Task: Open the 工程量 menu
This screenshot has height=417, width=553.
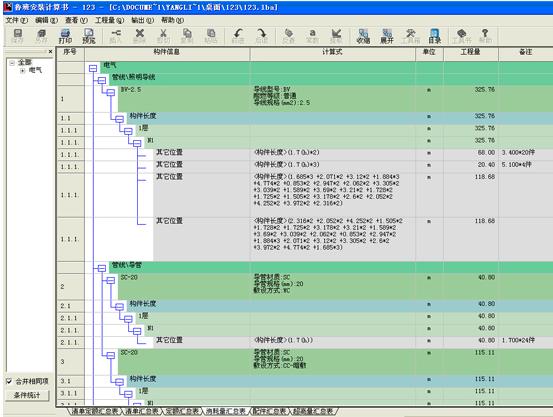Action: coord(109,20)
